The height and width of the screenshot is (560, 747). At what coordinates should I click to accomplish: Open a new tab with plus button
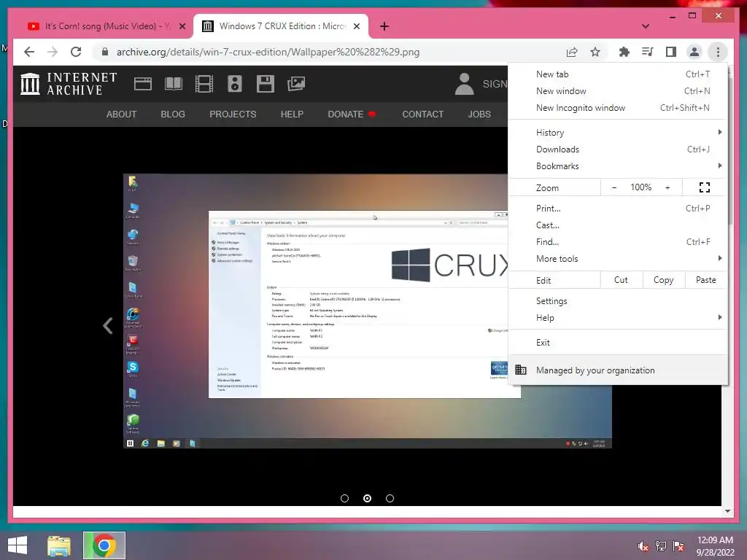tap(384, 26)
